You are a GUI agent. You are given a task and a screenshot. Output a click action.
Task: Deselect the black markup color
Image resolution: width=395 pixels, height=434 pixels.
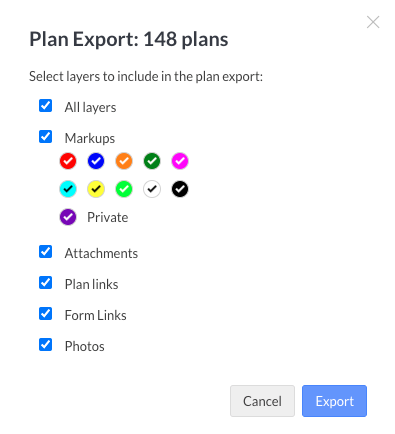pos(180,189)
